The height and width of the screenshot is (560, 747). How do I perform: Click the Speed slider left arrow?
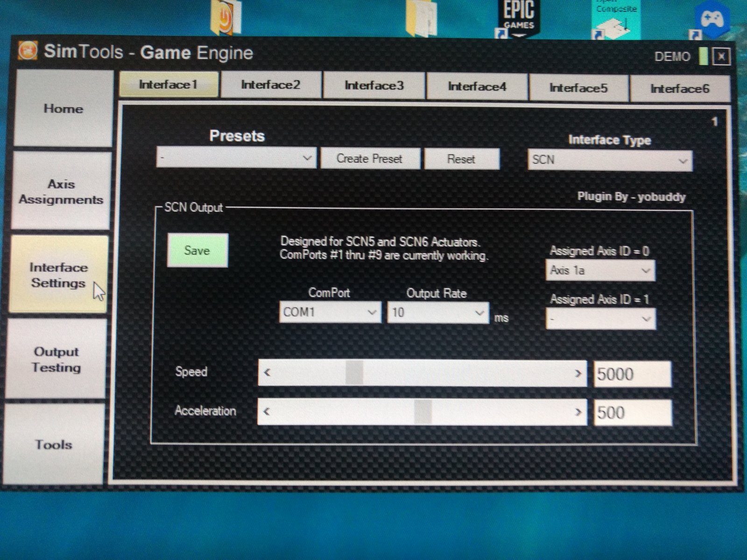click(267, 372)
